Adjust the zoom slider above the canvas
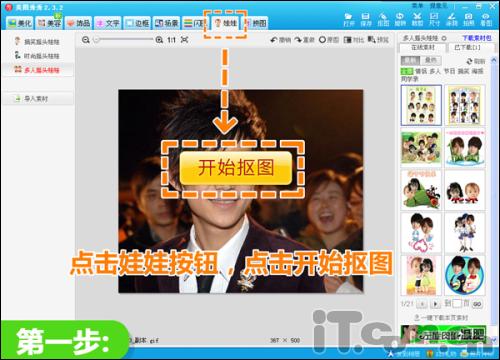 [124, 40]
